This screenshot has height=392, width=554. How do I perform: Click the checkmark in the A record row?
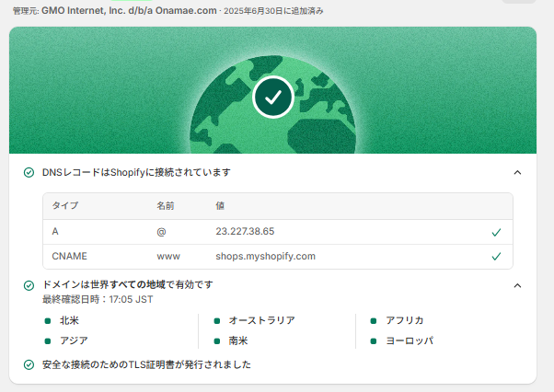(x=496, y=233)
